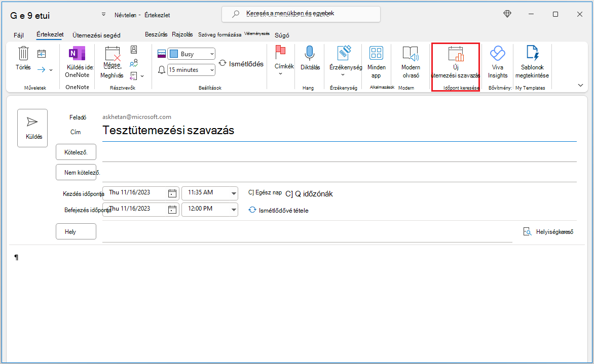Launch the Modern olvasó reader

pyautogui.click(x=411, y=62)
